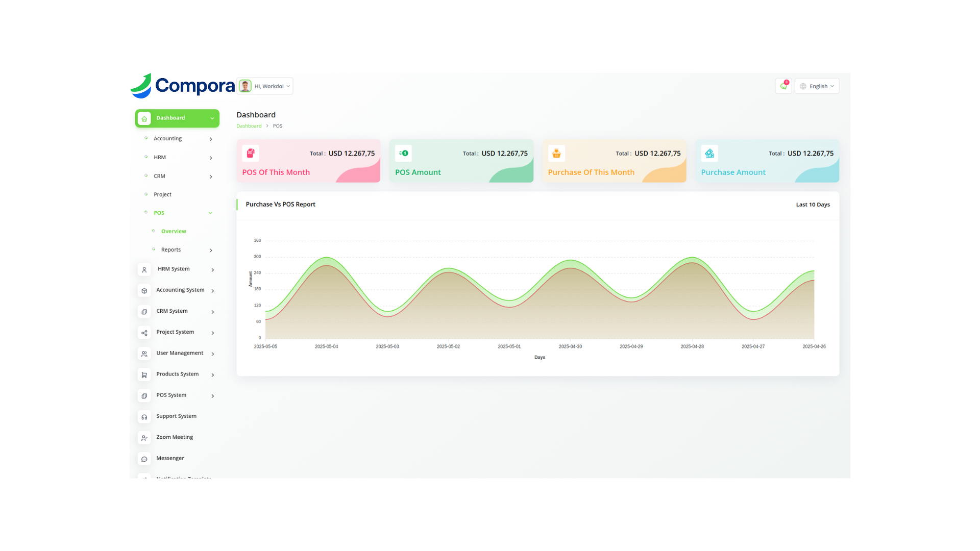
Task: Click the Accounting System cube icon
Action: pos(144,291)
